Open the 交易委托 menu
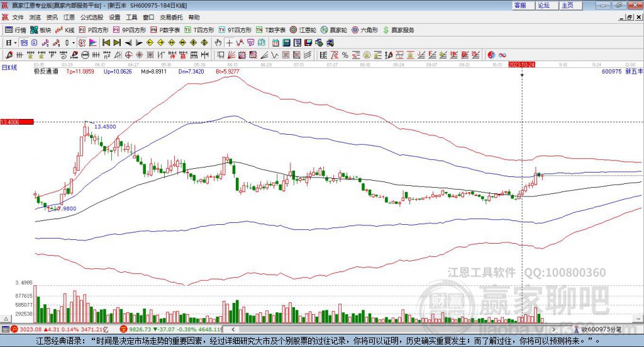 (171, 17)
